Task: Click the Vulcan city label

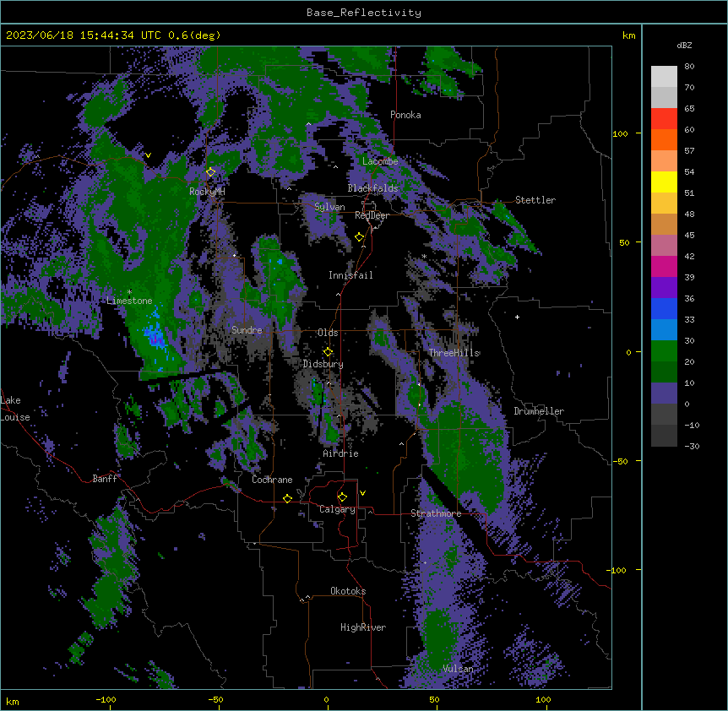Action: (x=458, y=669)
